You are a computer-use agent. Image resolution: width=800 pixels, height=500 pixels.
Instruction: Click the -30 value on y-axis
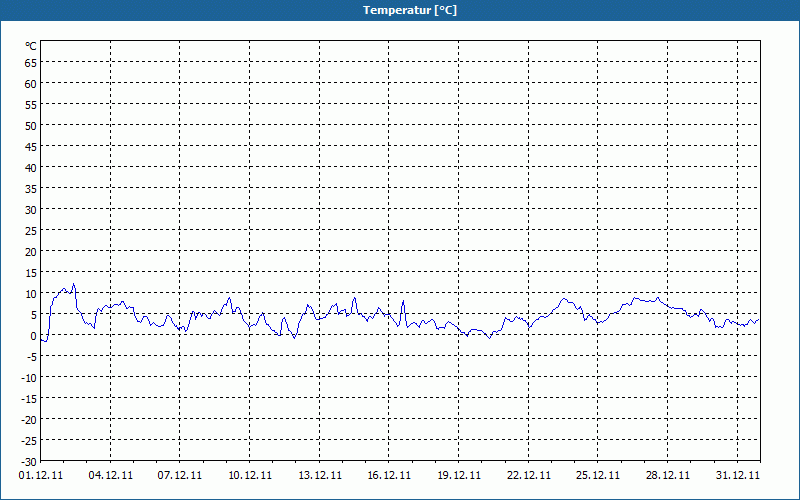pyautogui.click(x=28, y=462)
